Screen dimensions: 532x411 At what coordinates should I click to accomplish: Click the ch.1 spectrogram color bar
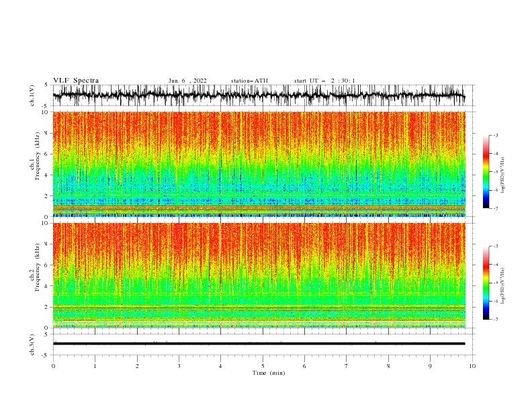point(486,172)
